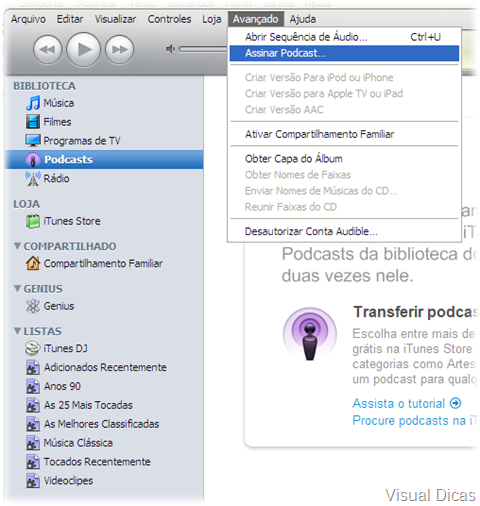Select the Genius sidebar label
The width and height of the screenshot is (480, 506).
point(59,306)
